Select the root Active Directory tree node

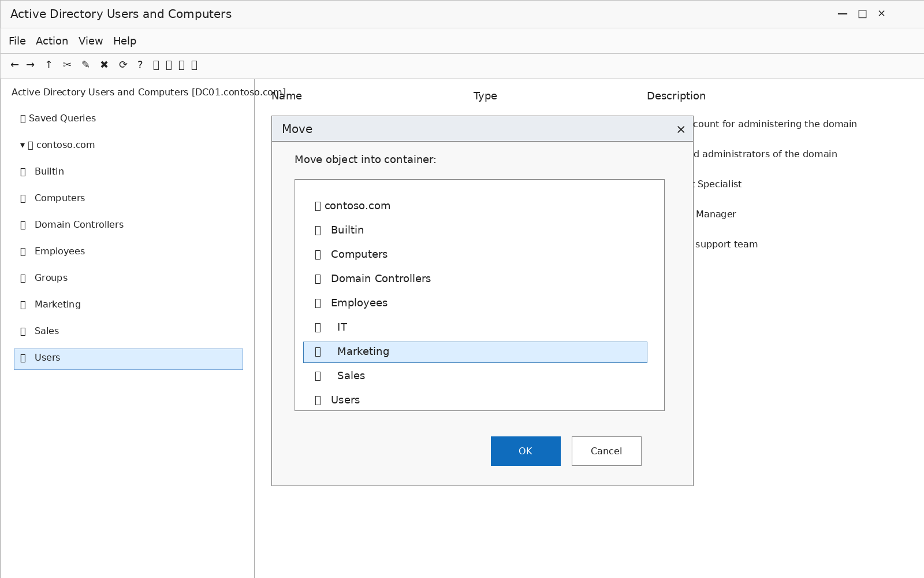click(x=148, y=92)
